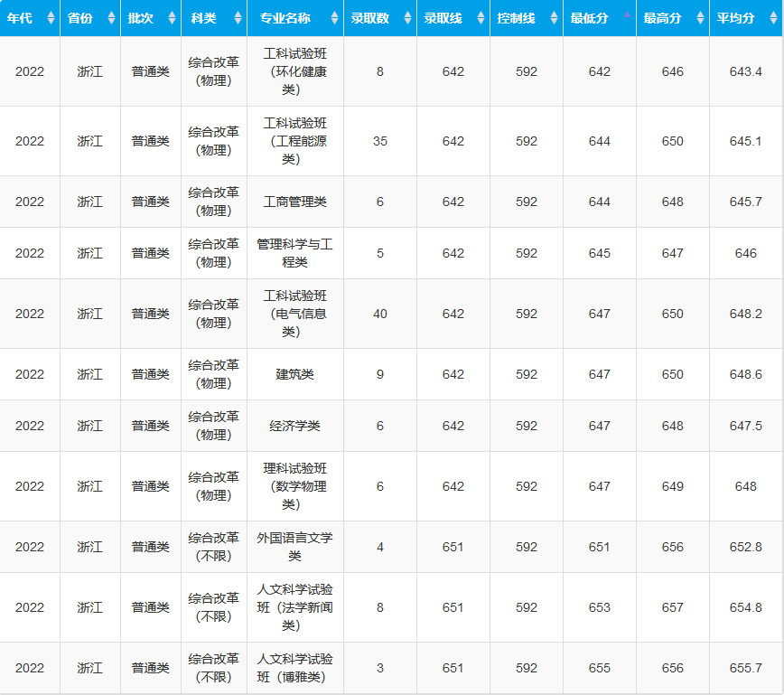
Task: Toggle the sort arrows beside 控制线 header
Action: coord(554,18)
